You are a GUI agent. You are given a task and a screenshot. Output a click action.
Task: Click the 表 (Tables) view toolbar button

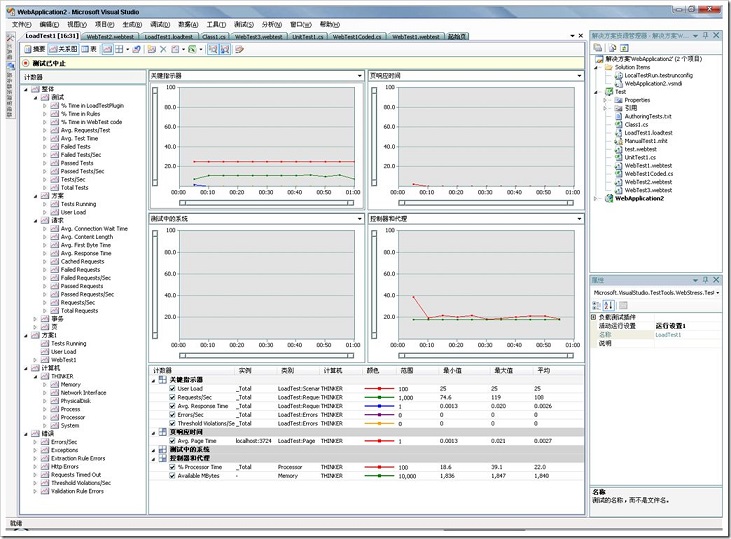(88, 48)
